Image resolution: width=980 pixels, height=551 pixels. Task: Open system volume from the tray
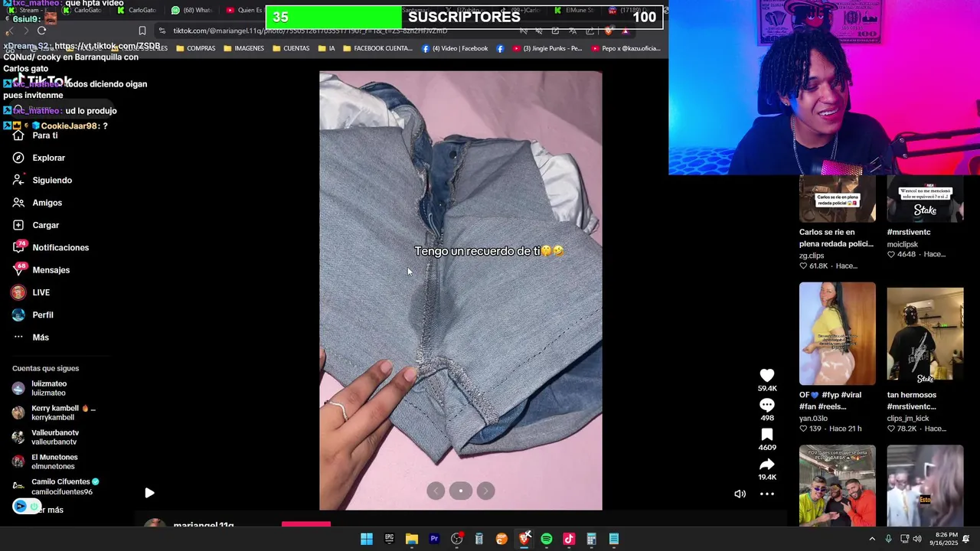tap(917, 539)
